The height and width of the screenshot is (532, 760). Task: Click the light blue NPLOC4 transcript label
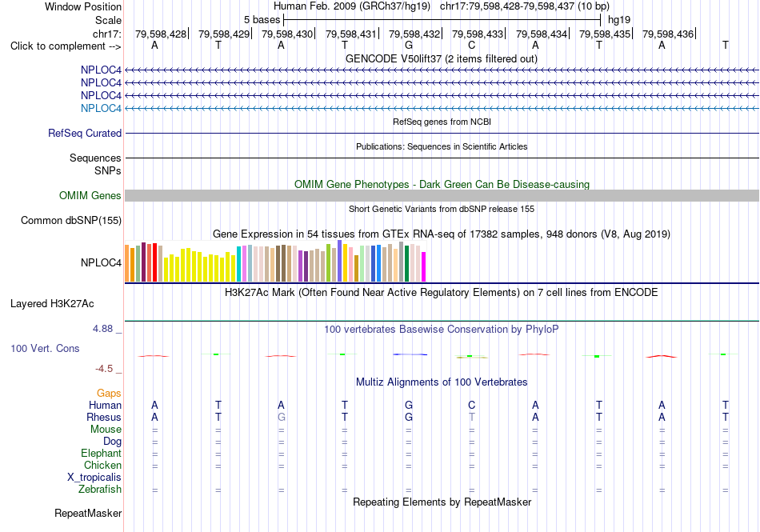pyautogui.click(x=101, y=108)
